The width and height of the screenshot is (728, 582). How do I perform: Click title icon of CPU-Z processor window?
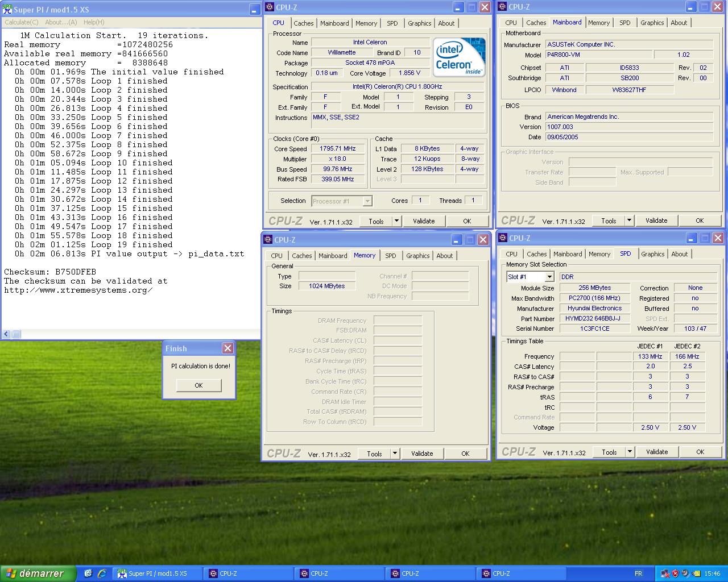(270, 7)
